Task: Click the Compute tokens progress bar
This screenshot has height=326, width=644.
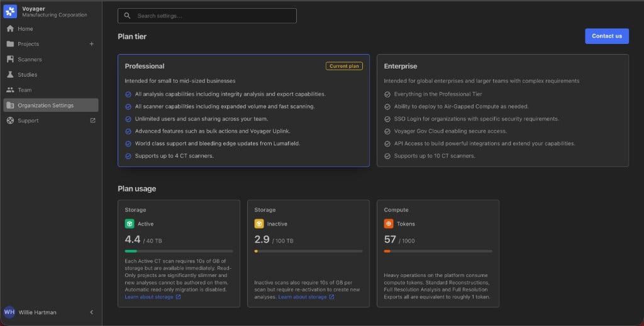Action: coord(438,251)
